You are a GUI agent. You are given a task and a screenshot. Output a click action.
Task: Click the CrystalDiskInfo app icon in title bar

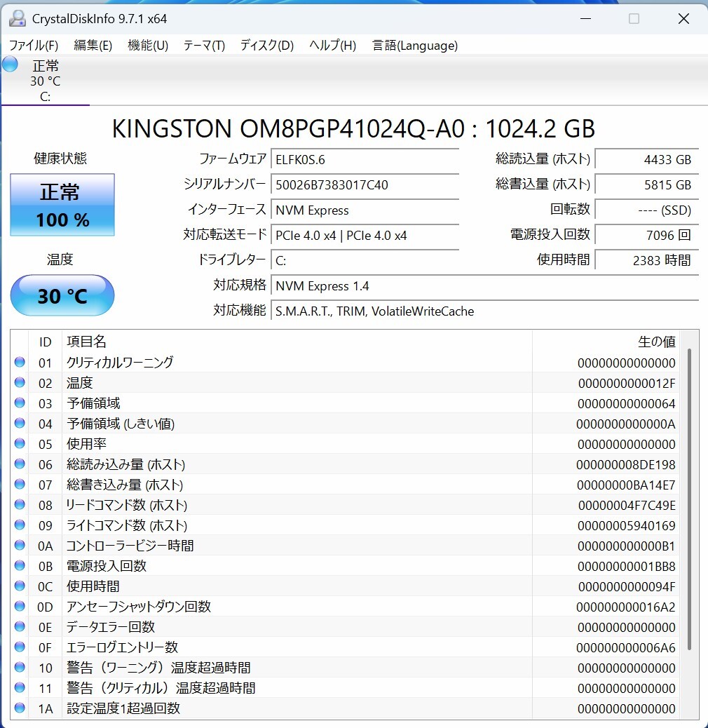17,19
